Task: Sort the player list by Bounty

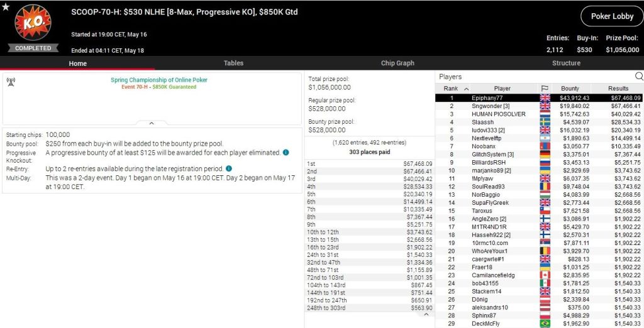Action: pos(570,89)
